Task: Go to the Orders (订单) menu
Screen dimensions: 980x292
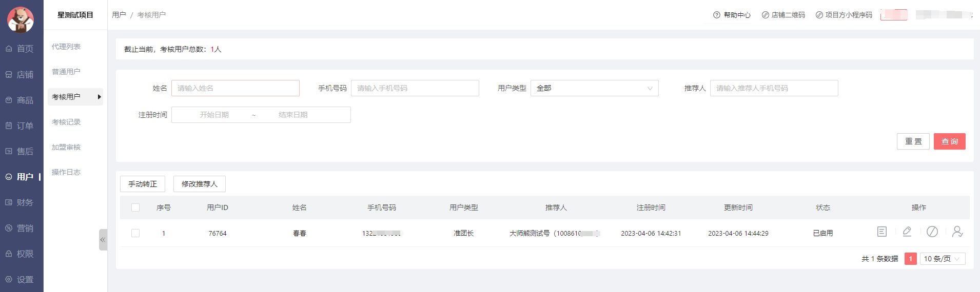Action: pos(21,126)
